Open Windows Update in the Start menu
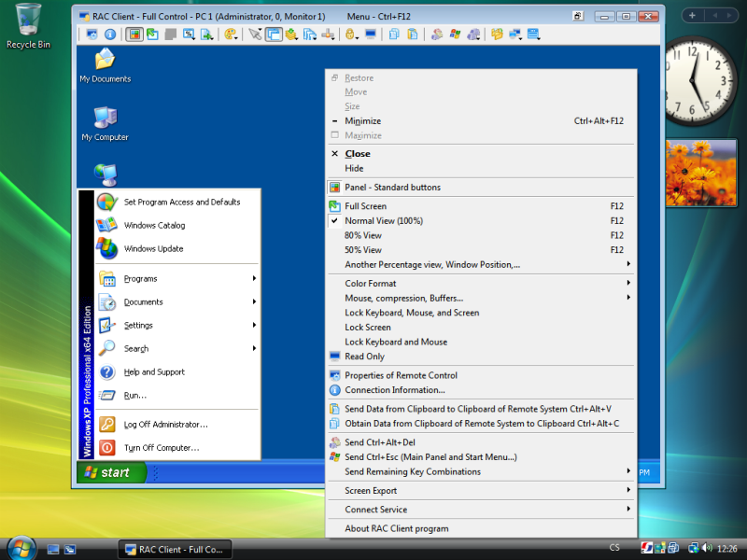Image resolution: width=747 pixels, height=560 pixels. [177, 248]
